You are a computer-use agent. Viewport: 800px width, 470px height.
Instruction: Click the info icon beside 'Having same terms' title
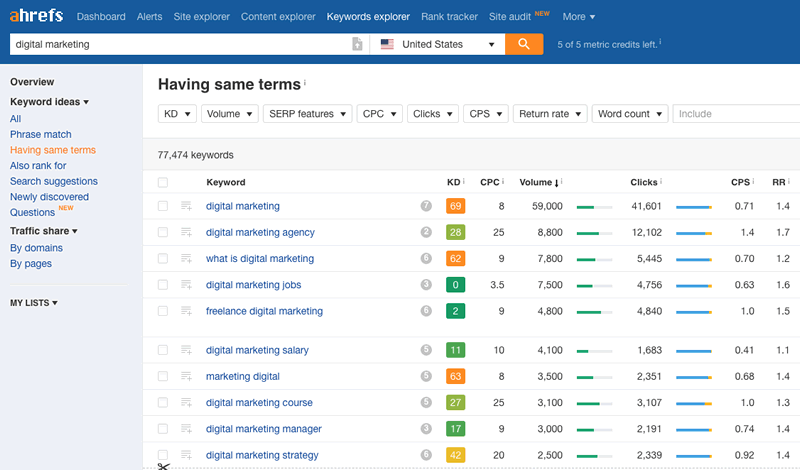(x=305, y=82)
